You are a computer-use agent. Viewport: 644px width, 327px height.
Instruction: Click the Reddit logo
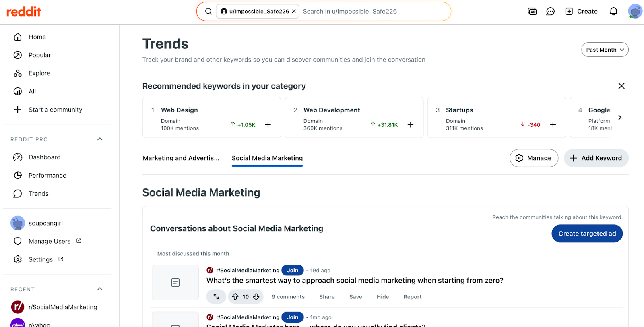coord(24,12)
